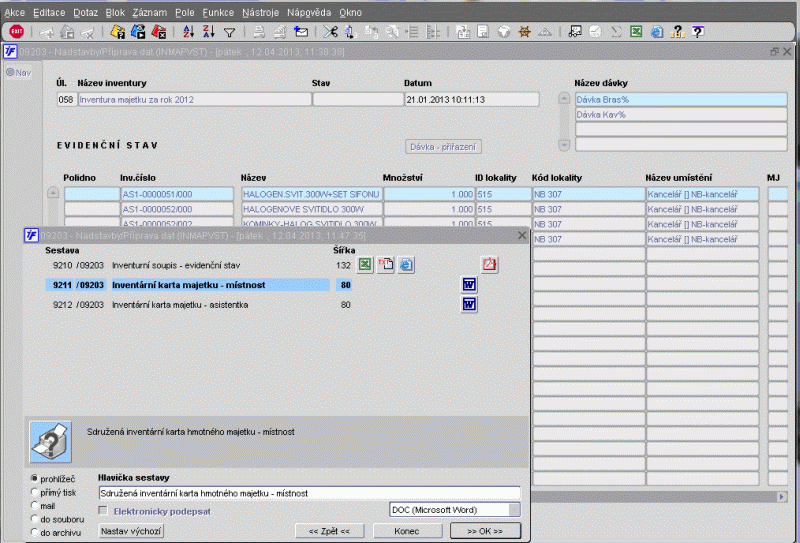Open the Záznam menu
Image resolution: width=800 pixels, height=543 pixels.
tap(148, 12)
